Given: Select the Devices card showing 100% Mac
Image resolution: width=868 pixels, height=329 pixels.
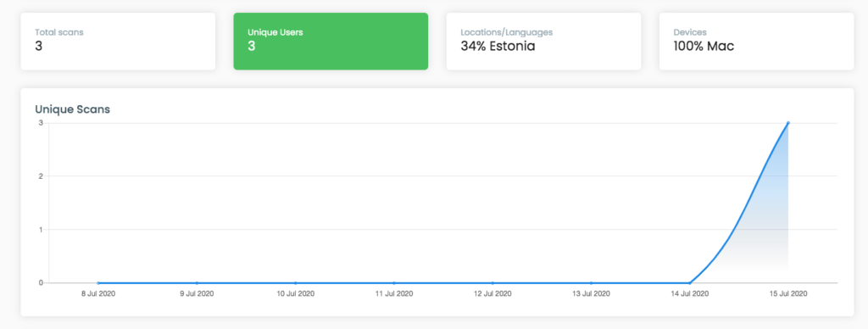Looking at the screenshot, I should [x=756, y=42].
